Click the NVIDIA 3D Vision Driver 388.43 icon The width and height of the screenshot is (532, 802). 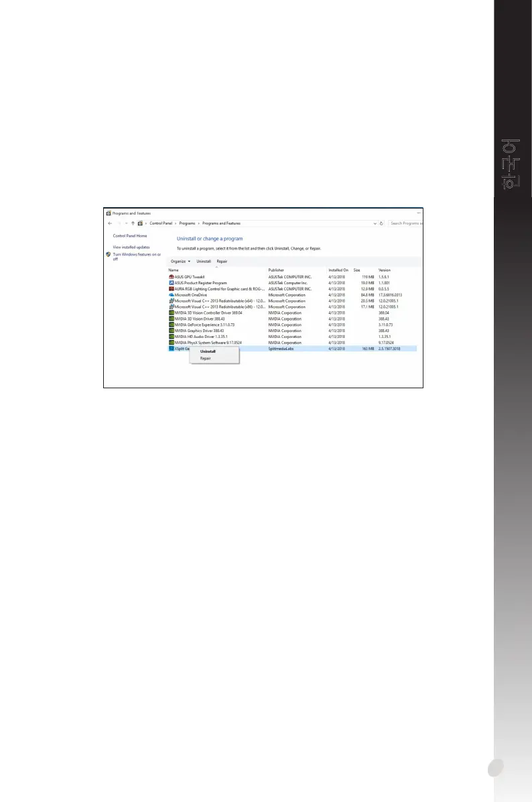[x=172, y=319]
